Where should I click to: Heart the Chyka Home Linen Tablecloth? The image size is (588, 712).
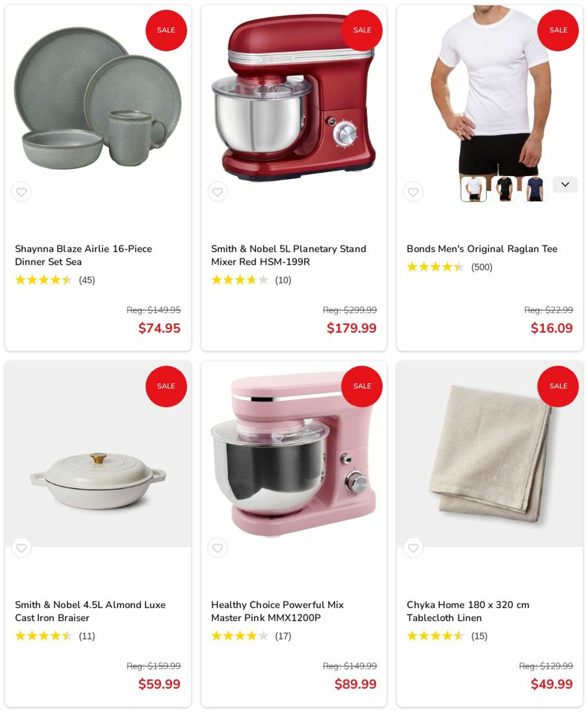click(x=413, y=548)
